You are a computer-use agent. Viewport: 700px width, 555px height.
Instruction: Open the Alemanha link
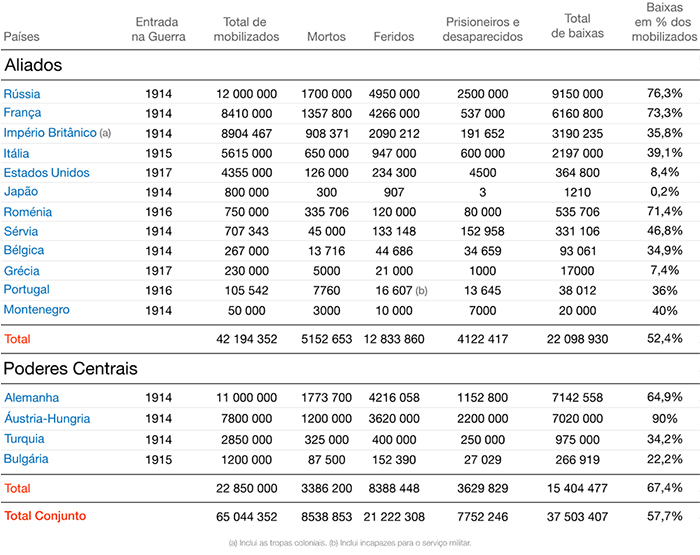click(31, 398)
